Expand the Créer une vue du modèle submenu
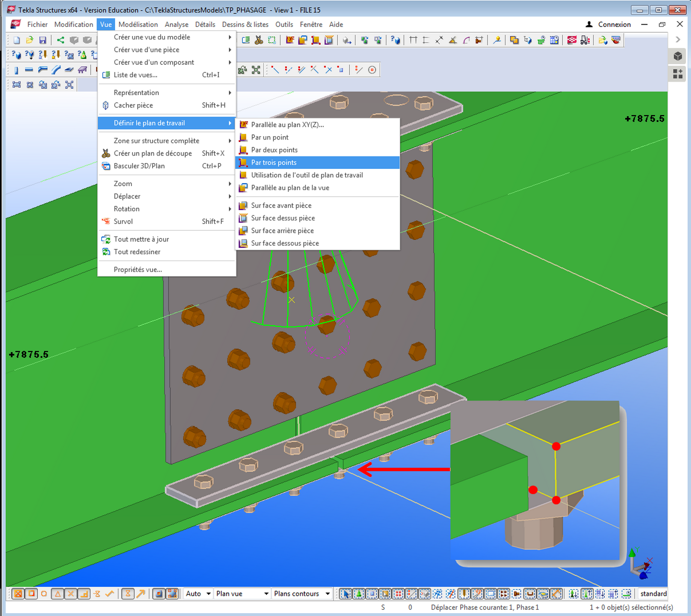Screen dimensions: 691x616 pos(167,37)
